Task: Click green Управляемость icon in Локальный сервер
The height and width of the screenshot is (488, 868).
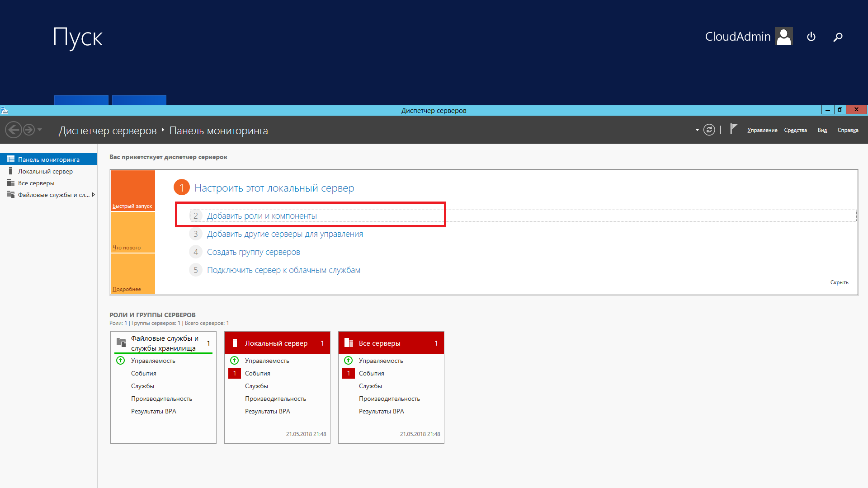Action: [234, 361]
